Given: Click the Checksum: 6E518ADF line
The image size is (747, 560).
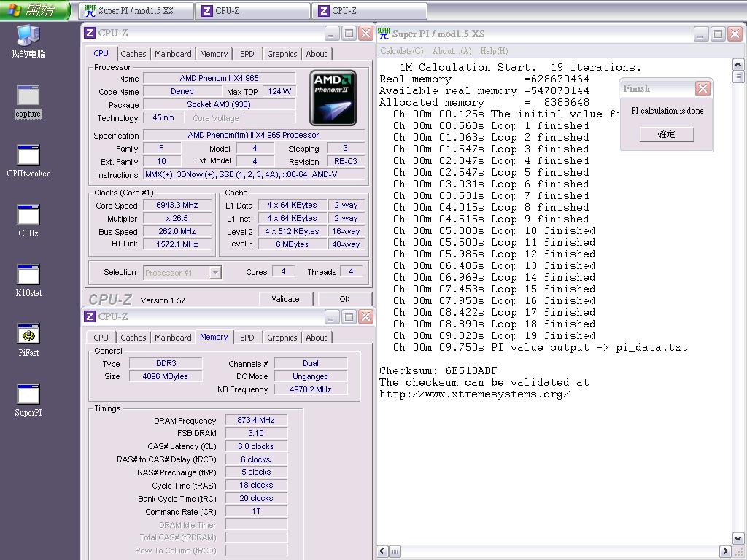Looking at the screenshot, I should pyautogui.click(x=438, y=370).
